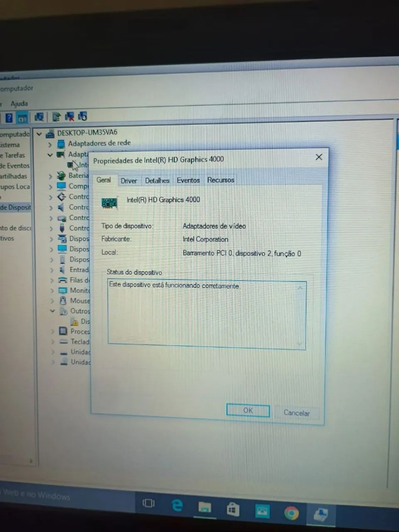Launch Microsoft Edge from the taskbar

tap(177, 505)
